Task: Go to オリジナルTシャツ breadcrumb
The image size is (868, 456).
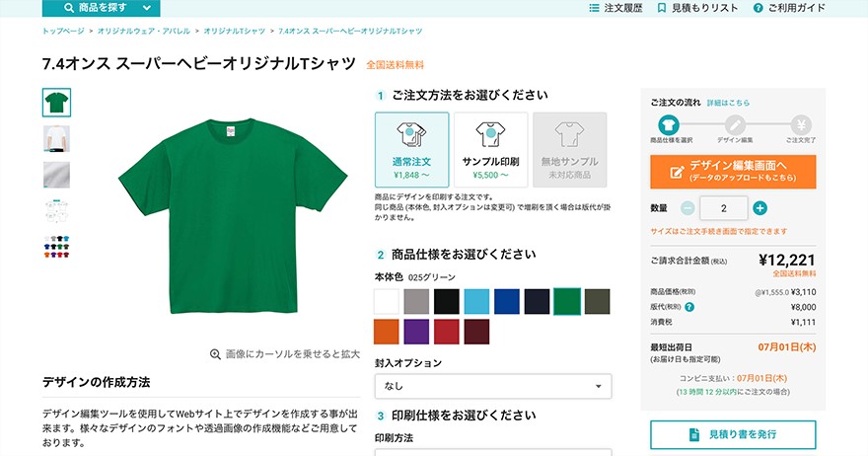Action: point(234,31)
